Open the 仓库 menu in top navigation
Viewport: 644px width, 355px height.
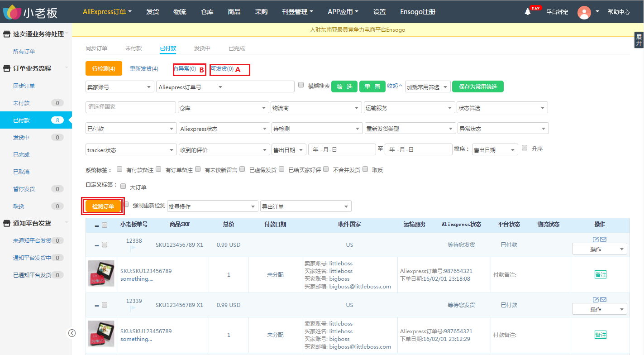pos(207,12)
